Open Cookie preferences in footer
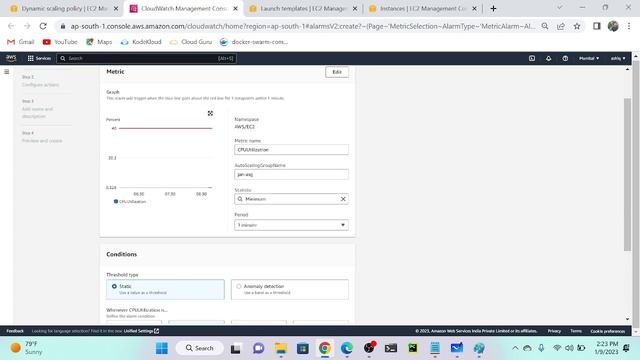This screenshot has height=360, width=640. click(x=608, y=331)
